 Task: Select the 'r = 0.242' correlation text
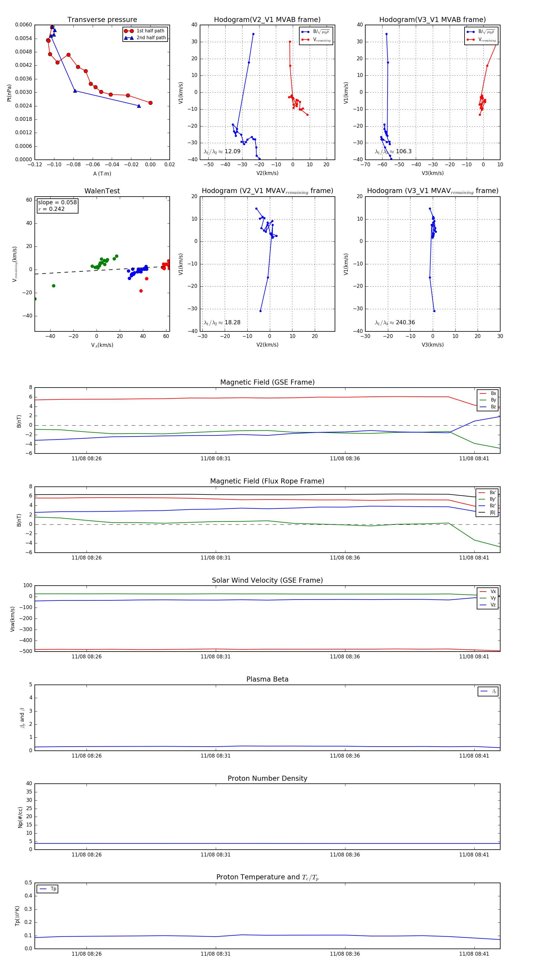51,209
